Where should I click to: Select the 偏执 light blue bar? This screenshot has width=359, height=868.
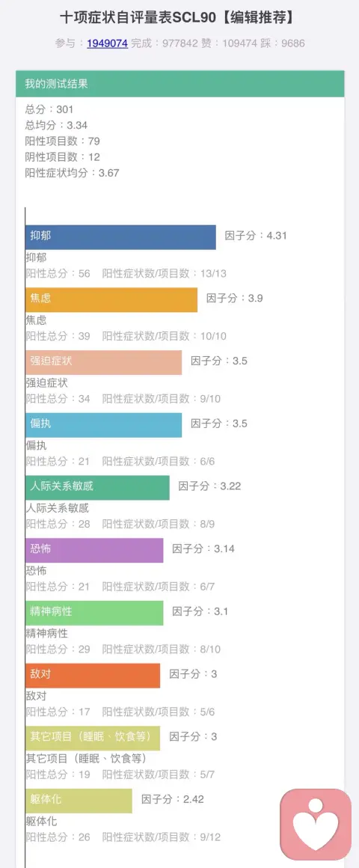click(x=103, y=424)
